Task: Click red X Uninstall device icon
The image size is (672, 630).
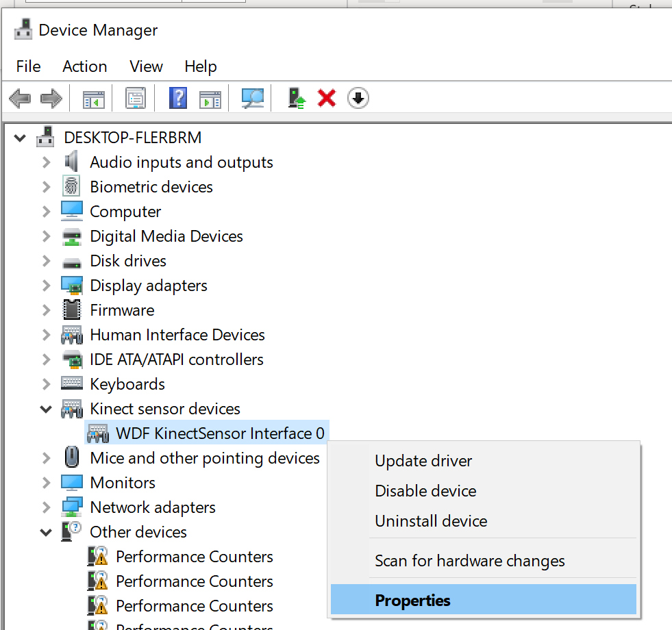Action: [327, 98]
